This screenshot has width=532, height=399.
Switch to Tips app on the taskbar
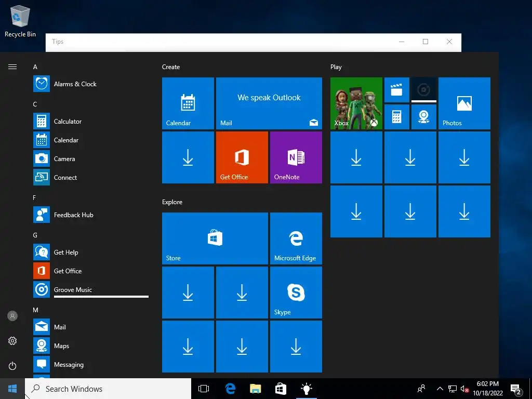[x=307, y=389]
